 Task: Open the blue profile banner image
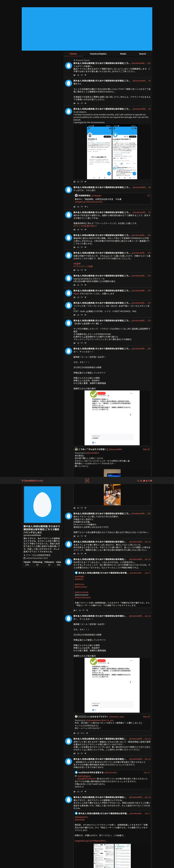click(x=87, y=29)
